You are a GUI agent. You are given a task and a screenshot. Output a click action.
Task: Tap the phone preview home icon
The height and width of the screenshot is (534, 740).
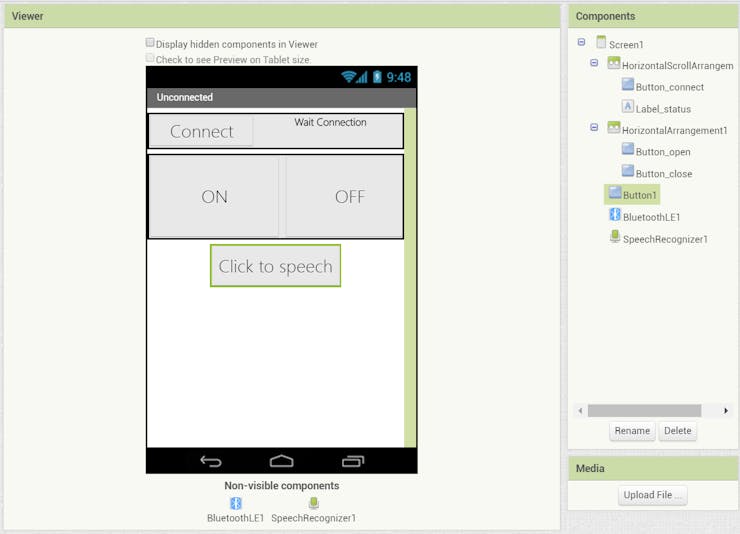282,461
